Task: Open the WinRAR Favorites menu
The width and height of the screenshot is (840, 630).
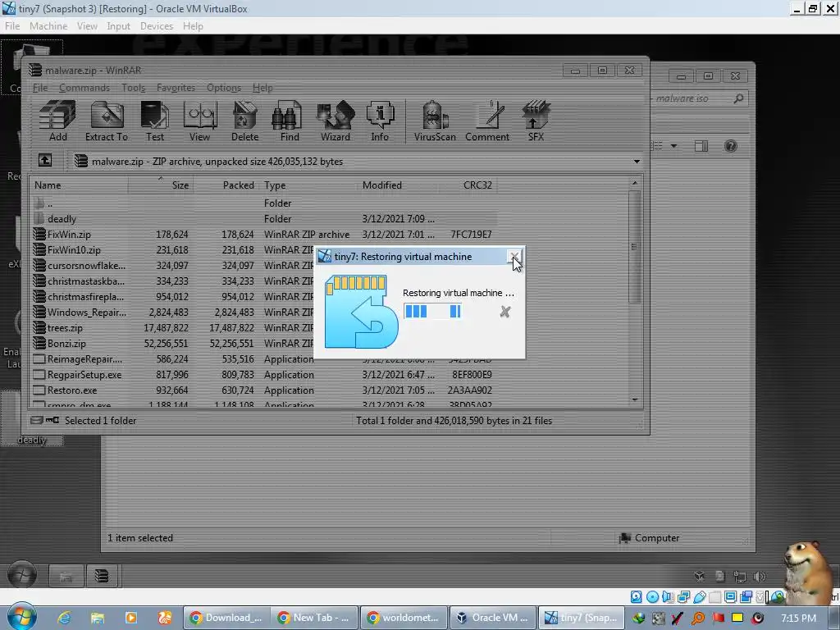Action: click(176, 87)
